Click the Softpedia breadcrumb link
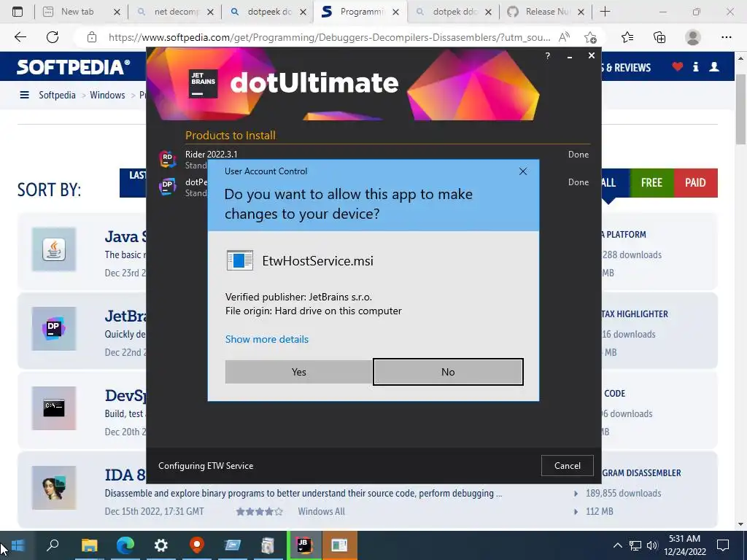Image resolution: width=747 pixels, height=560 pixels. (57, 95)
